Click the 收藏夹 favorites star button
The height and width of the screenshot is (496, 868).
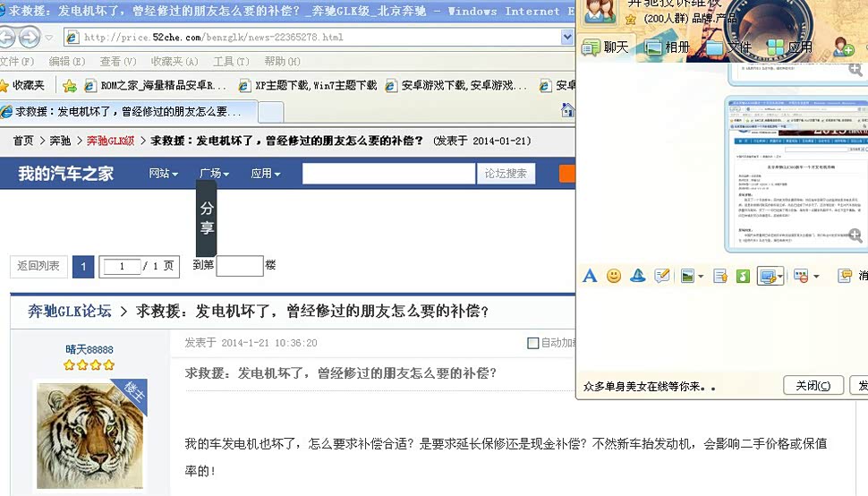coord(22,85)
